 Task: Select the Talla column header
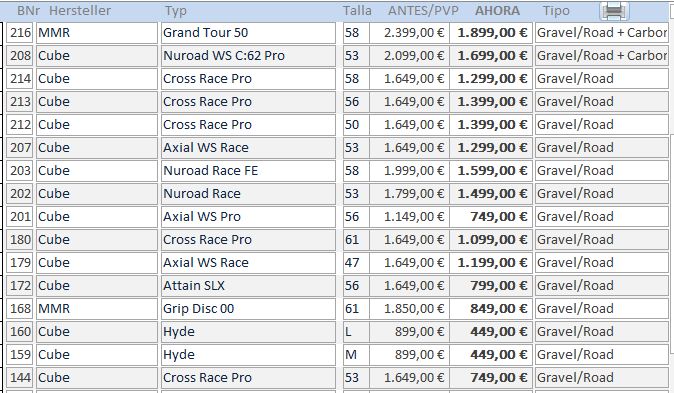(357, 11)
